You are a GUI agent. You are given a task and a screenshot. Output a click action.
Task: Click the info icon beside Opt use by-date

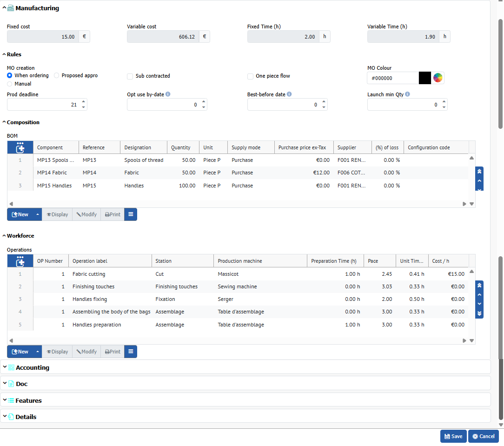click(168, 94)
